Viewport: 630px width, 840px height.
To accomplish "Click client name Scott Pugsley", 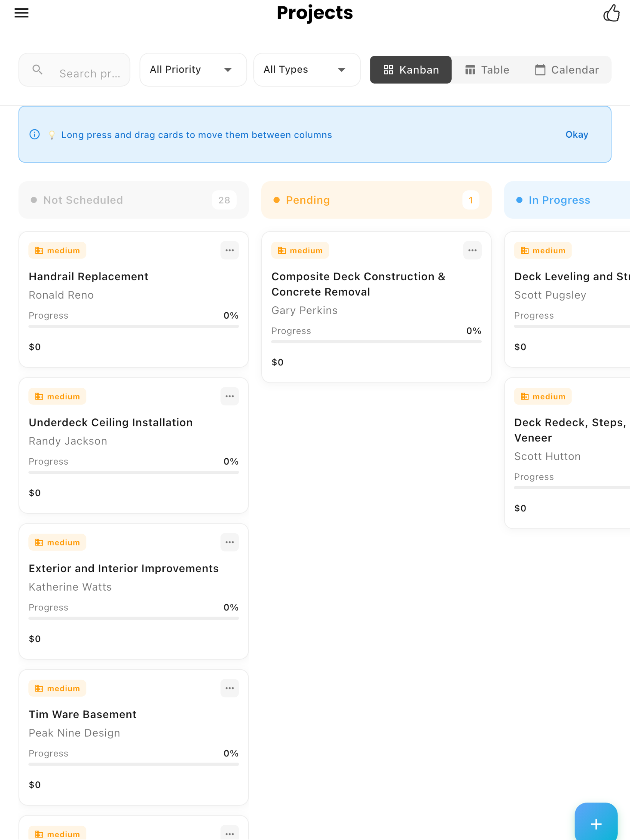I will point(550,295).
